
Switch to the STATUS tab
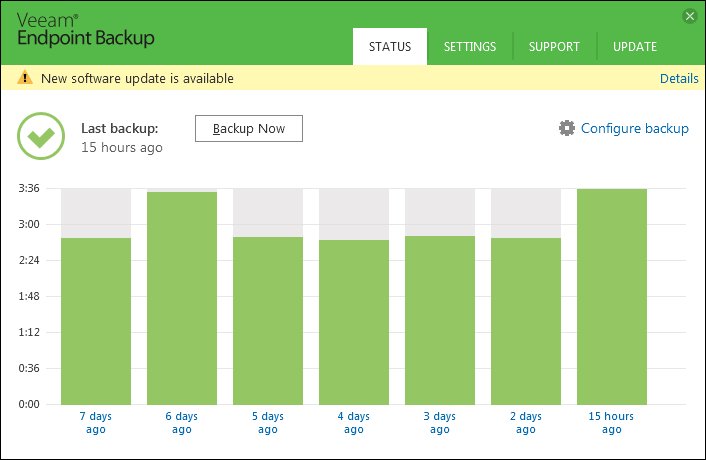pyautogui.click(x=390, y=46)
